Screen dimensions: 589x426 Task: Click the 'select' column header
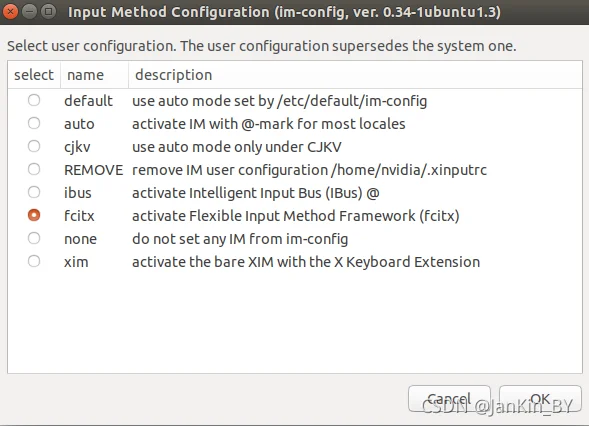(34, 75)
